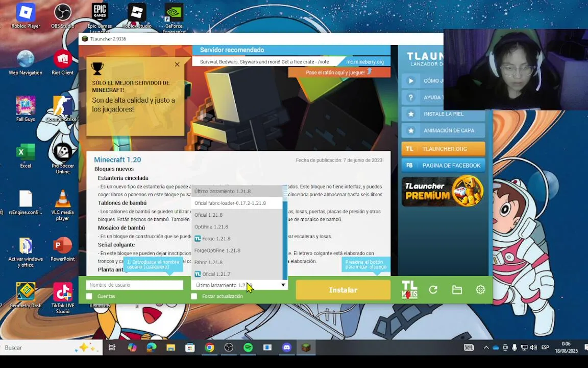Image resolution: width=588 pixels, height=368 pixels.
Task: Choose Oficial 1.21.8 version
Action: coord(237,215)
